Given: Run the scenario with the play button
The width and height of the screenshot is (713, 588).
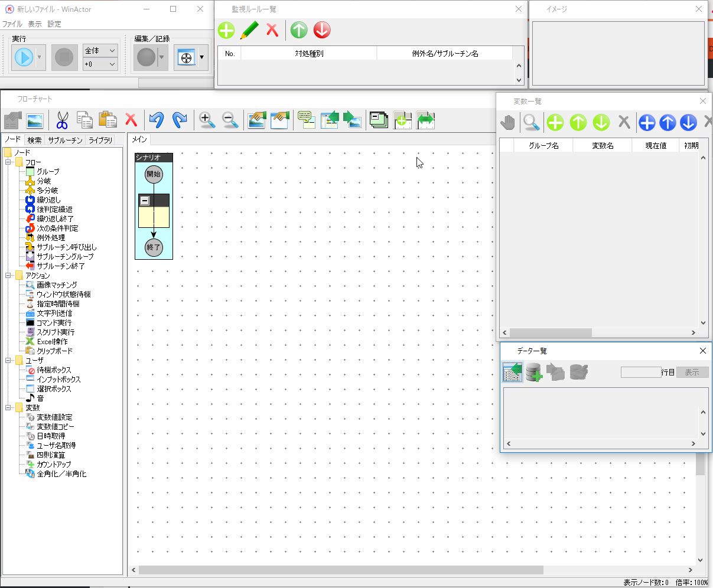Looking at the screenshot, I should point(24,58).
